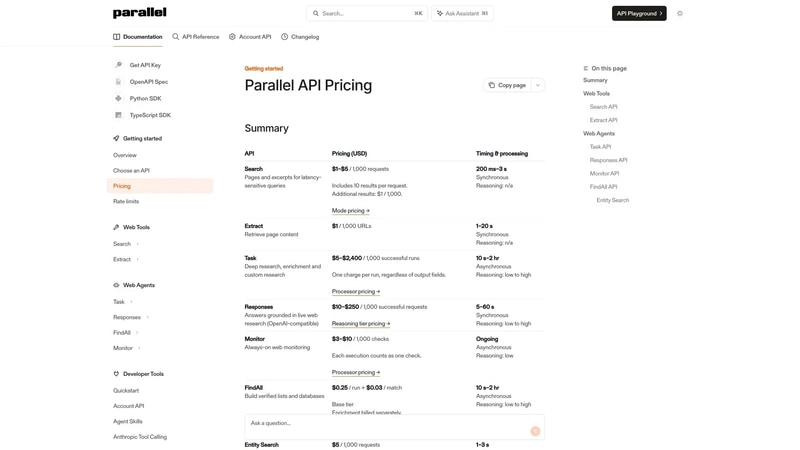Click the copy icon in Copy page button
Viewport: 800px width, 450px height.
coord(492,85)
